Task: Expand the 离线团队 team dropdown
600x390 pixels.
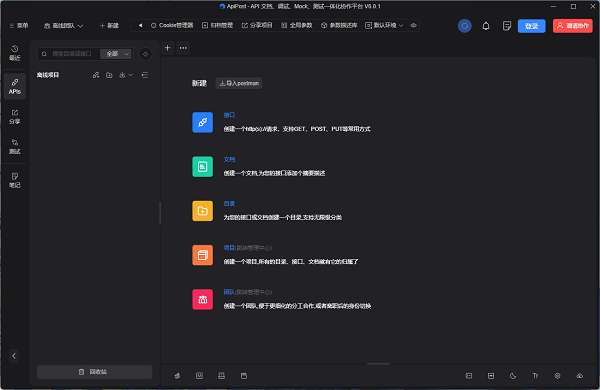Action: (x=64, y=26)
